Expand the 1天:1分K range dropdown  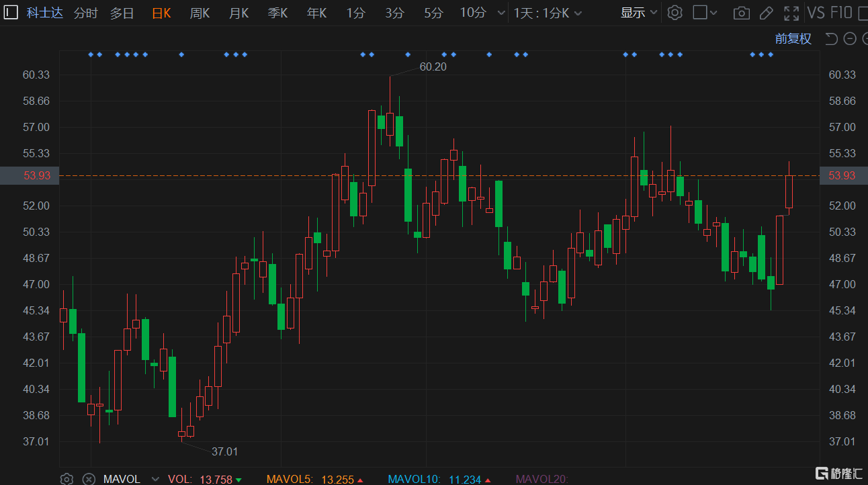548,13
